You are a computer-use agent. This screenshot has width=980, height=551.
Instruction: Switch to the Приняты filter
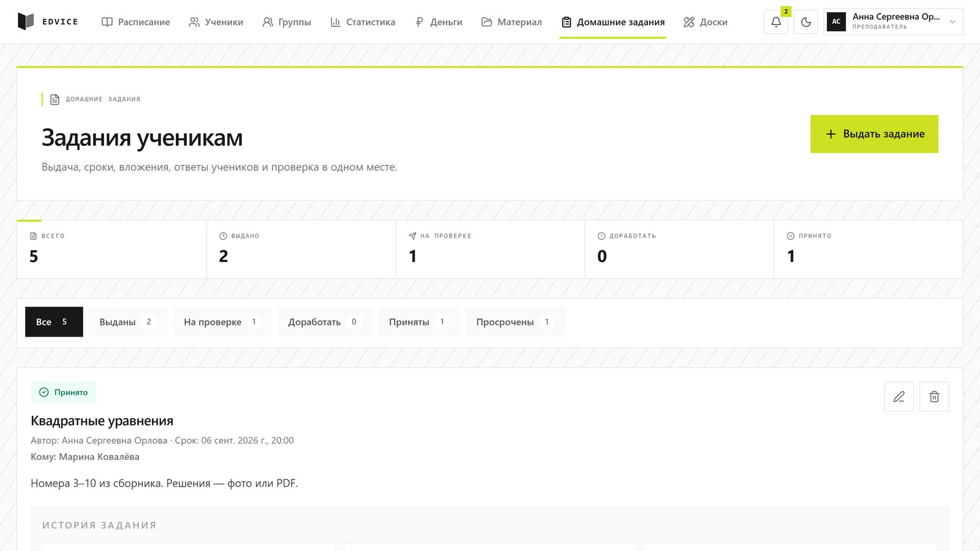coord(419,322)
